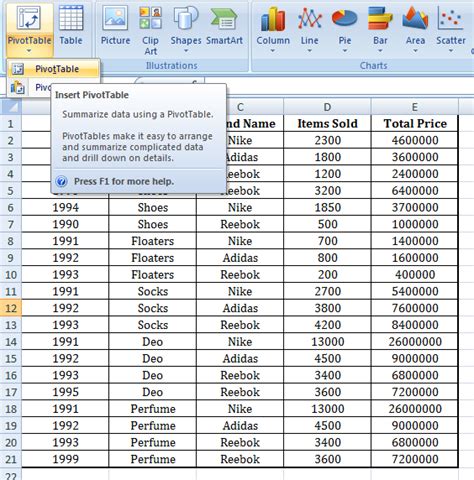Open the Bar chart dropdown arrow
The image size is (474, 480).
tap(380, 51)
